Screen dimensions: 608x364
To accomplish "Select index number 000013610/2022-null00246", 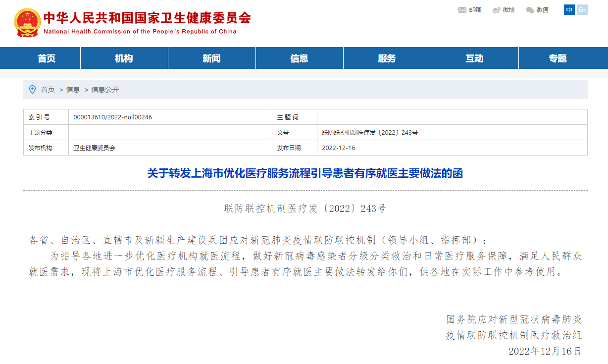I will pyautogui.click(x=112, y=117).
